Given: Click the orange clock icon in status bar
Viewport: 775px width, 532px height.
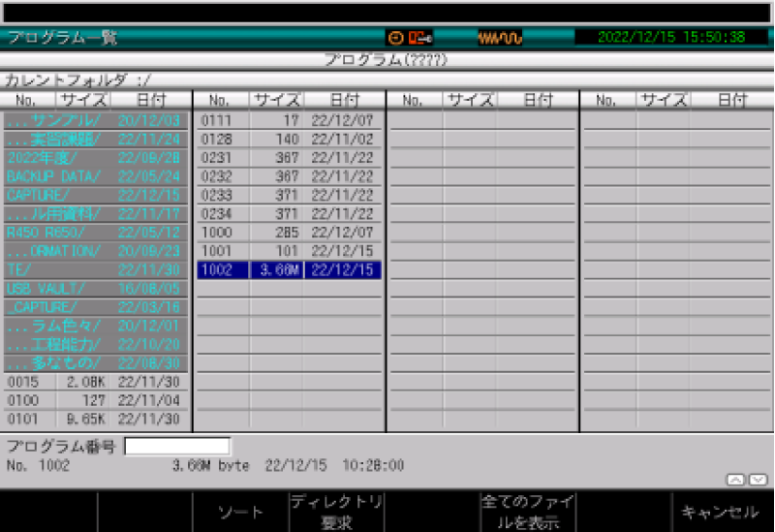Looking at the screenshot, I should pyautogui.click(x=395, y=38).
